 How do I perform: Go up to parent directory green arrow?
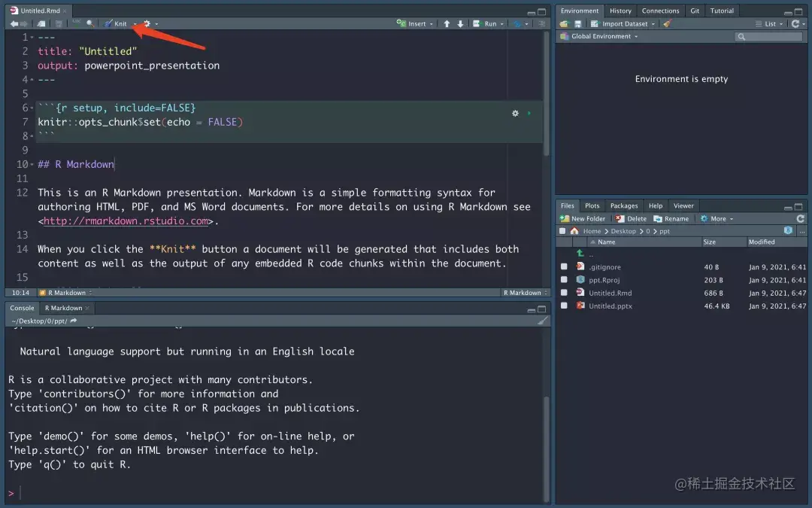[x=580, y=254]
